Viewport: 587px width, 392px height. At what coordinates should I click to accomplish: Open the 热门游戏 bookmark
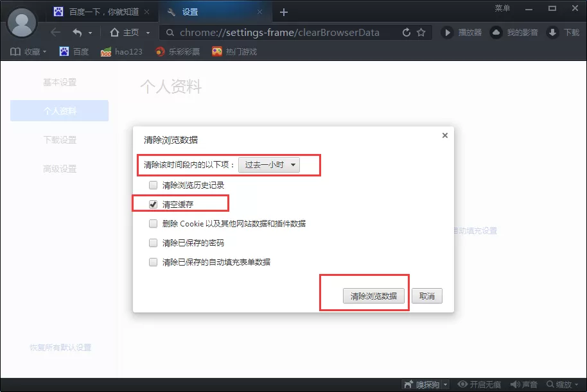pos(234,51)
